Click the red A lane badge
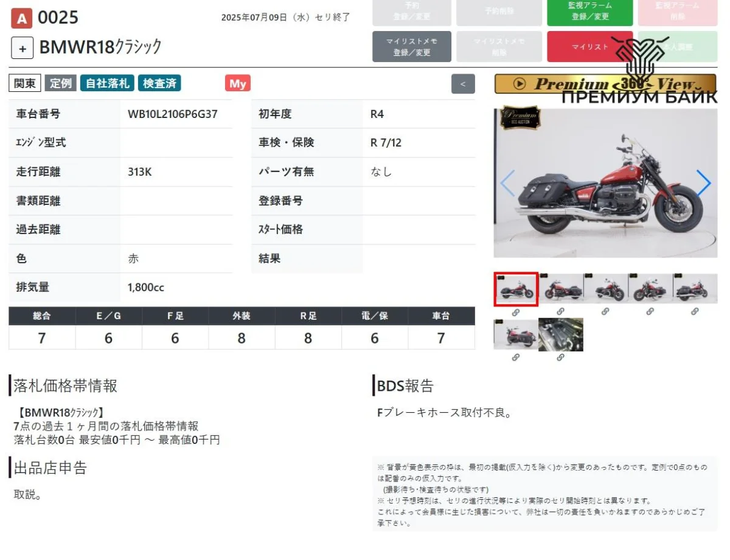Viewport: 730px width, 560px height. coord(21,19)
